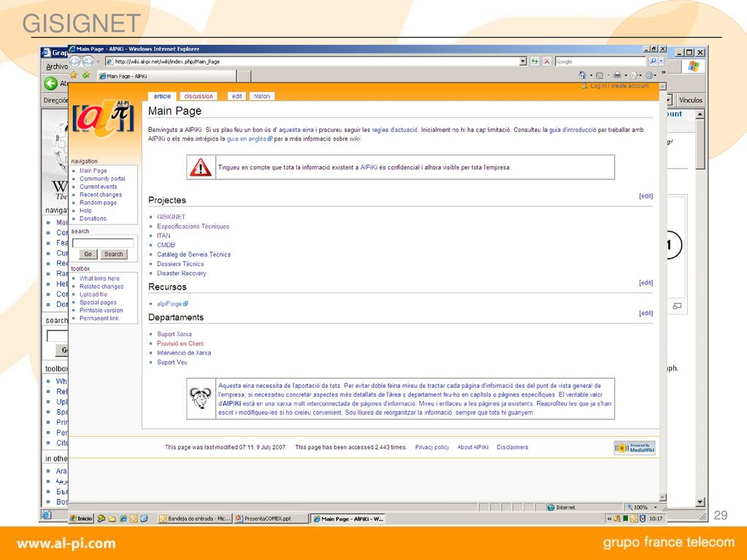
Task: Open the zoom level 100% dropdown
Action: 656,507
